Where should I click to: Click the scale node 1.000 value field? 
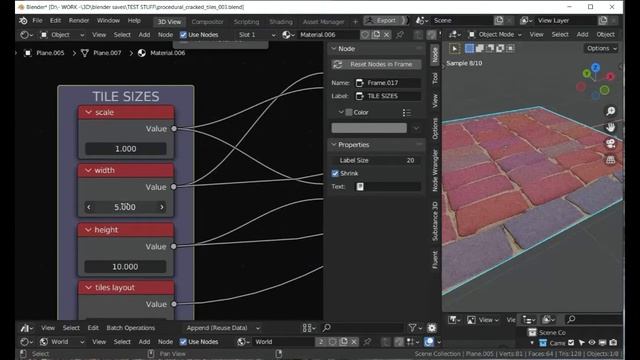(x=126, y=149)
